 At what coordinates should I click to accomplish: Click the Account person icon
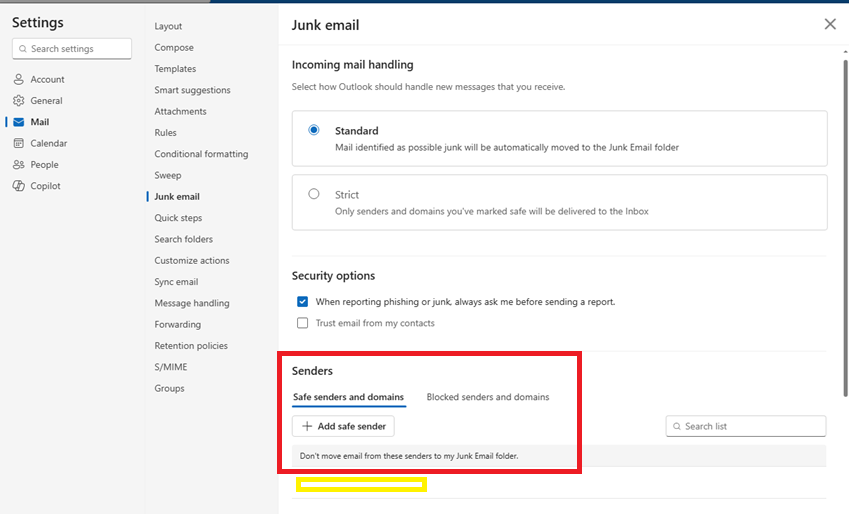(x=18, y=79)
